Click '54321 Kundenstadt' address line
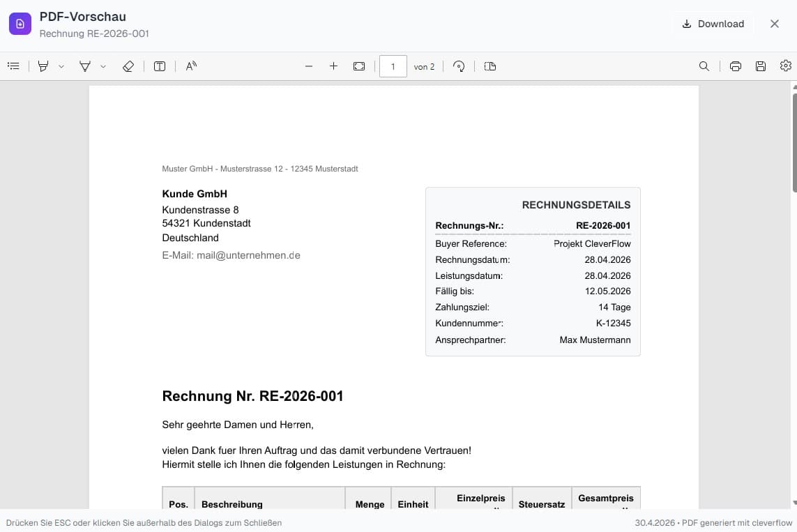Viewport: 797px width, 532px height. [x=206, y=223]
